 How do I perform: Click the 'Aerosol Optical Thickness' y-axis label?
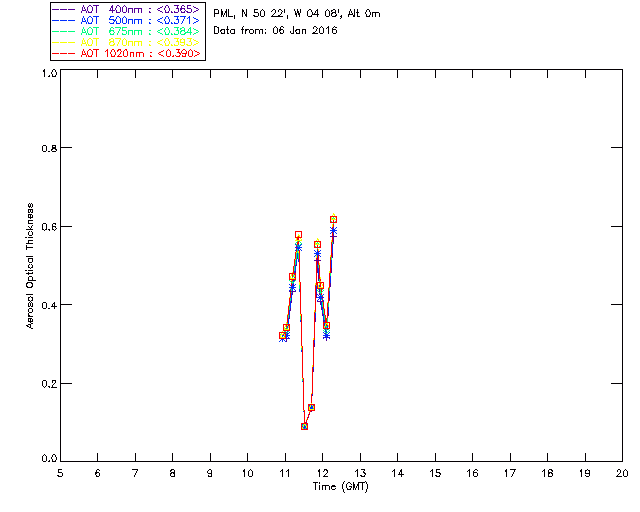point(30,266)
